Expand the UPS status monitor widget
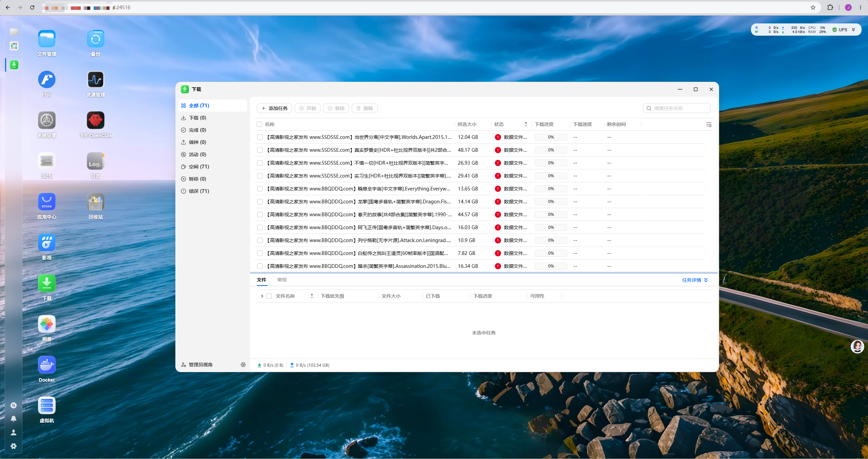The width and height of the screenshot is (868, 459). click(853, 30)
